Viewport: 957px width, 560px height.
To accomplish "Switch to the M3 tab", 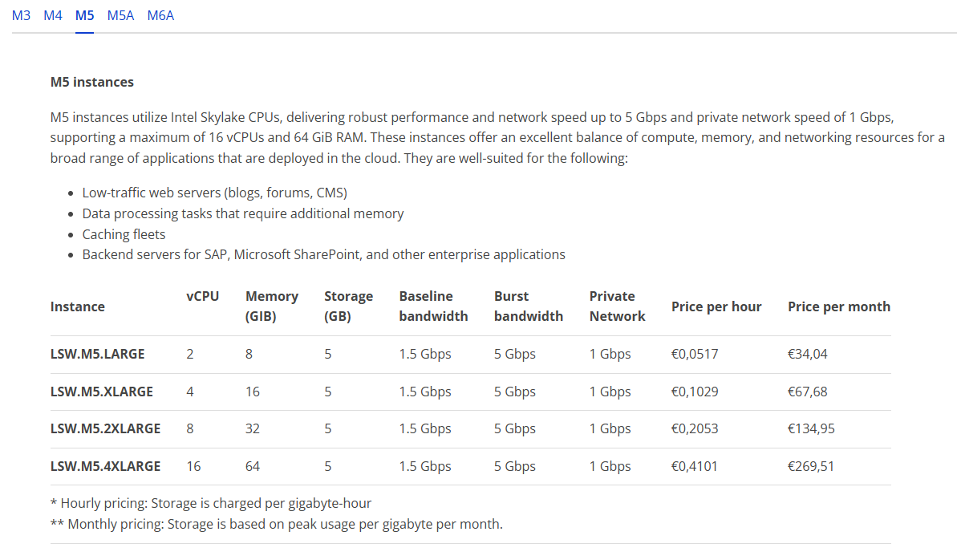I will click(x=21, y=16).
